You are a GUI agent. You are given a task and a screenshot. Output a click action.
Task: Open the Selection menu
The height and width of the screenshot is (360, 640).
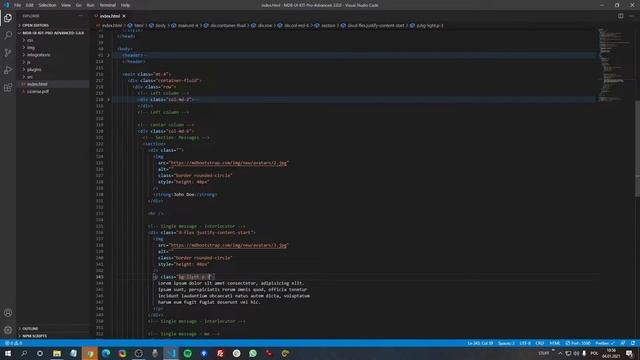pyautogui.click(x=47, y=5)
